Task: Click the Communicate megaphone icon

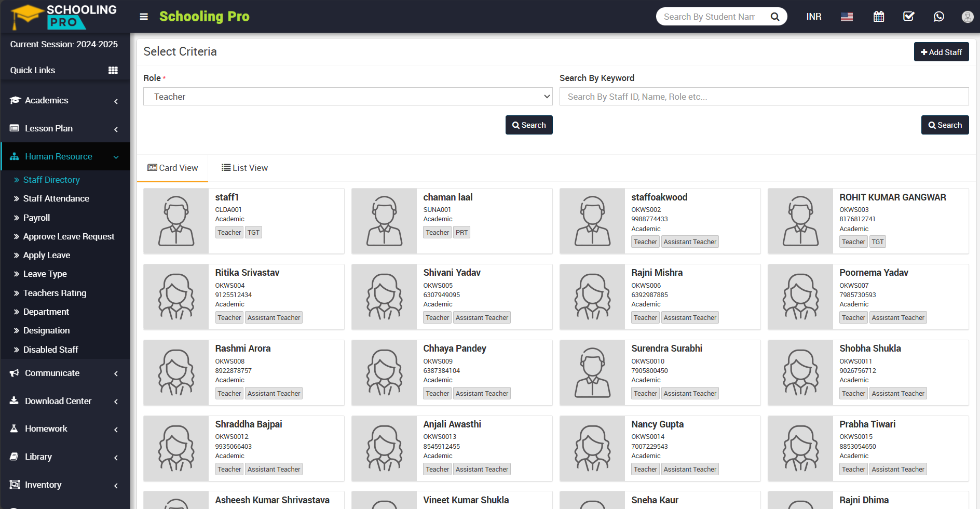Action: click(15, 373)
